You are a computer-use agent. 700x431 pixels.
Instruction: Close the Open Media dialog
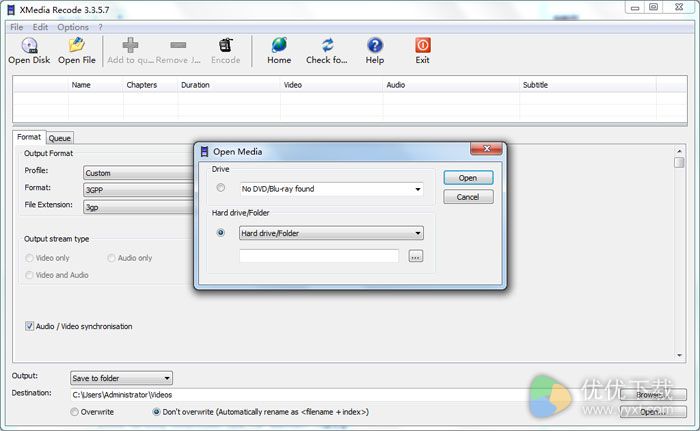click(x=487, y=148)
